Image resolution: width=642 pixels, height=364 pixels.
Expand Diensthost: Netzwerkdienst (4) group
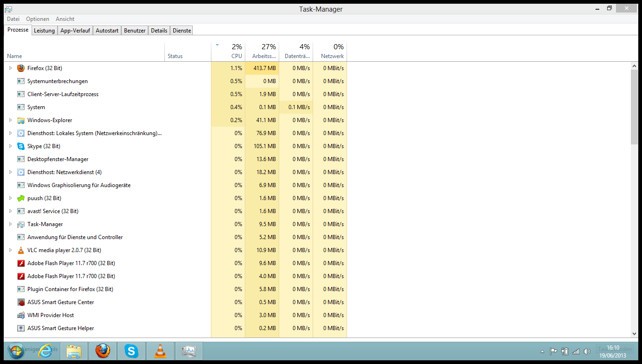pyautogui.click(x=10, y=172)
